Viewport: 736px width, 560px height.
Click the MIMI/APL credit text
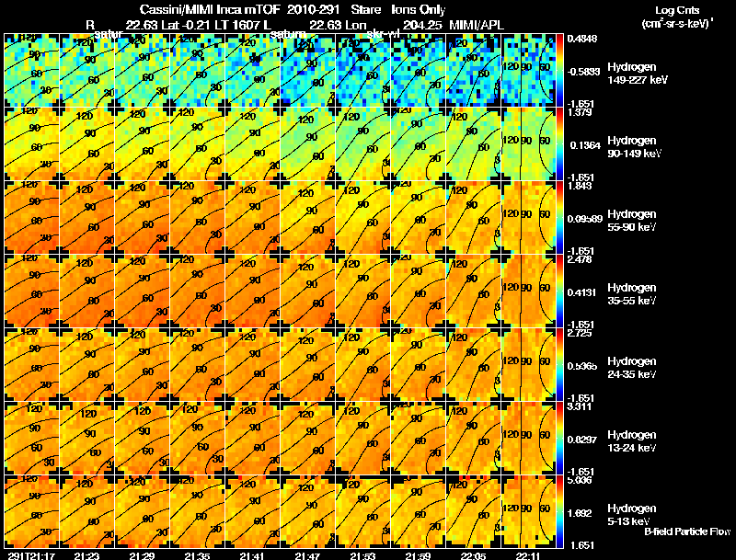(477, 25)
